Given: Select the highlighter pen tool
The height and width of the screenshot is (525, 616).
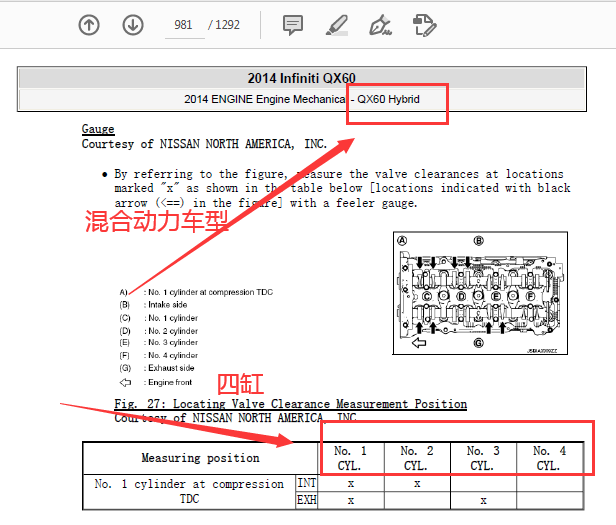Looking at the screenshot, I should (x=337, y=25).
